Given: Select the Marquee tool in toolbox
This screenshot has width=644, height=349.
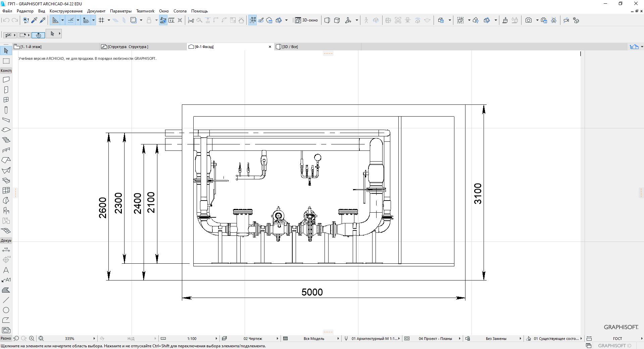Looking at the screenshot, I should (x=6, y=61).
